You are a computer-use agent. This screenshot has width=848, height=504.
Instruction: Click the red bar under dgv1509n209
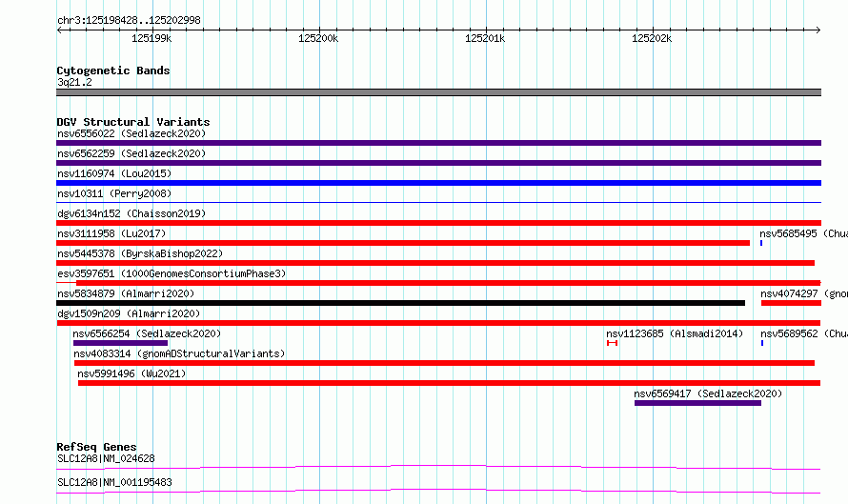(438, 323)
